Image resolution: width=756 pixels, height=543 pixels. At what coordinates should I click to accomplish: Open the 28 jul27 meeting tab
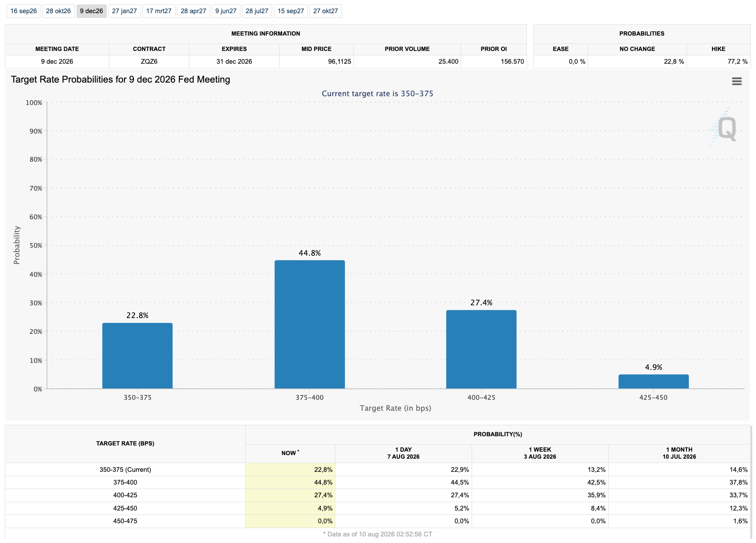click(x=257, y=11)
